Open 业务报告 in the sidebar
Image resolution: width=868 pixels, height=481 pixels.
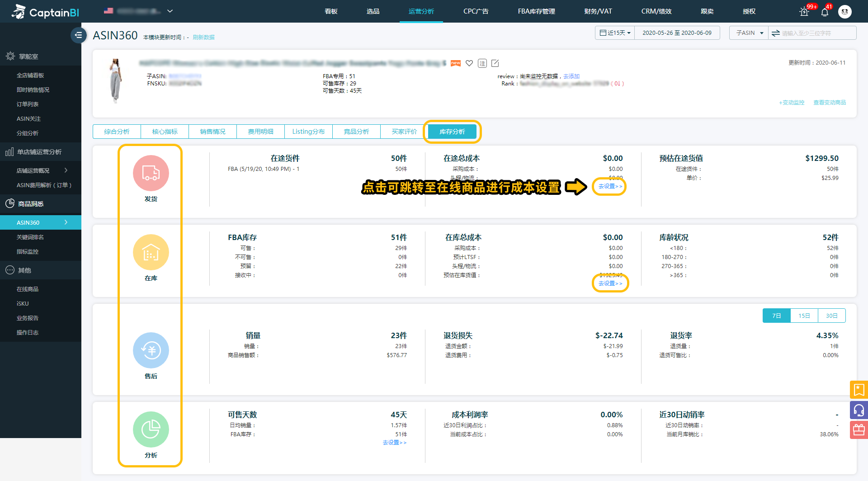[x=28, y=318]
